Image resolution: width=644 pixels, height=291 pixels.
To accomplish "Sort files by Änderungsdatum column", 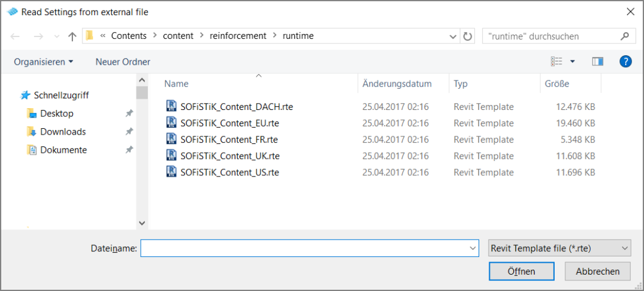I will tap(397, 84).
